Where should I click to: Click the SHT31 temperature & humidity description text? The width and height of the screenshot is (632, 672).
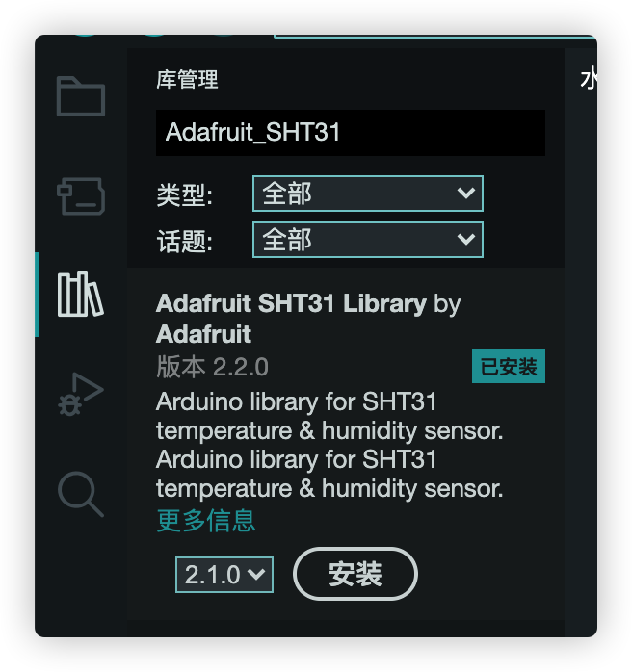pos(329,445)
